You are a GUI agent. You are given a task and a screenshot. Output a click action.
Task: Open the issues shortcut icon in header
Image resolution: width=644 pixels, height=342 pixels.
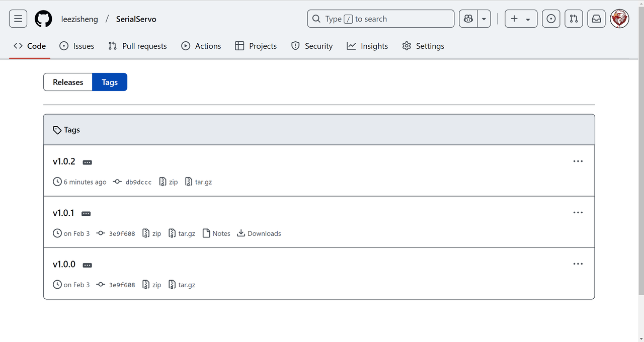pos(551,19)
